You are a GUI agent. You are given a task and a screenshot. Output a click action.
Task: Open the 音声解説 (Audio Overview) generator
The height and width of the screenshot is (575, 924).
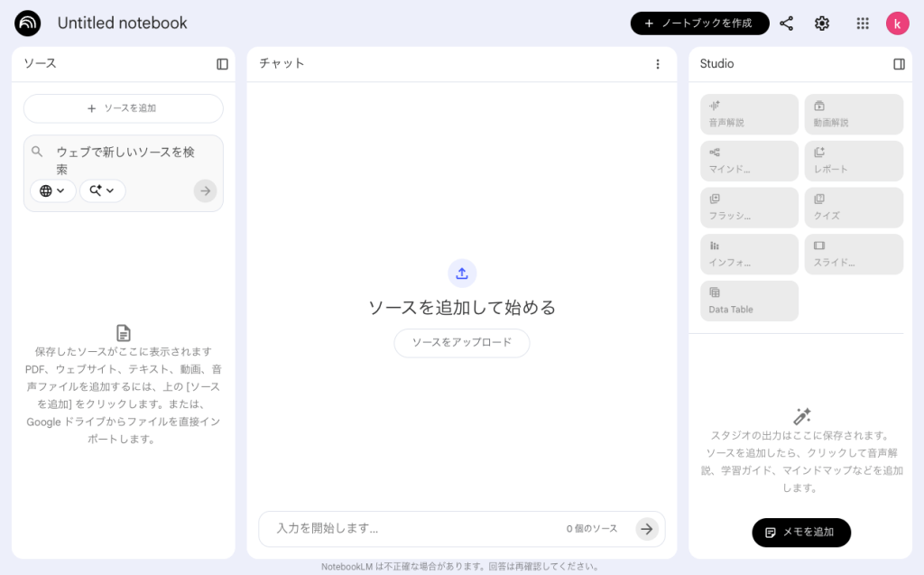click(x=749, y=114)
